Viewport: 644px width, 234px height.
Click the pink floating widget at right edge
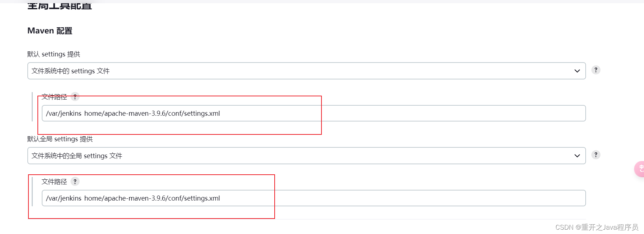(639, 169)
